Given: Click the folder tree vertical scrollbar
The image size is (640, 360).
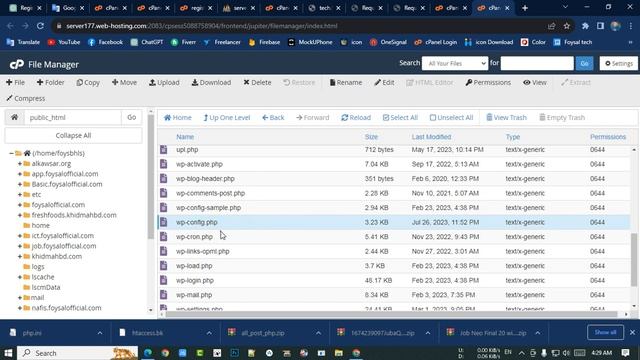Looking at the screenshot, I should tap(151, 178).
